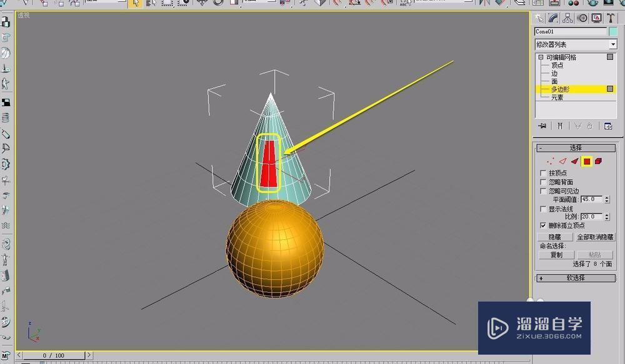
Task: Open the 修改器列表 dropdown
Action: pos(575,44)
